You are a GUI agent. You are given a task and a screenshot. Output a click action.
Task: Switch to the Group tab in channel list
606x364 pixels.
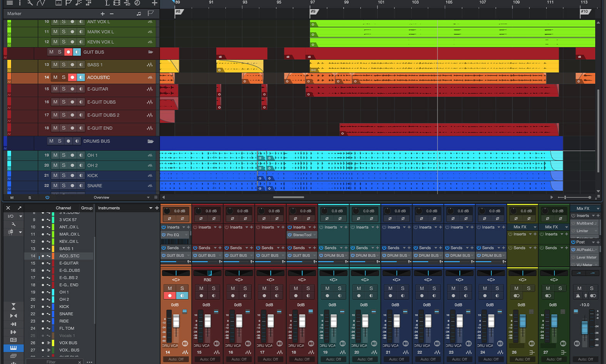click(87, 208)
